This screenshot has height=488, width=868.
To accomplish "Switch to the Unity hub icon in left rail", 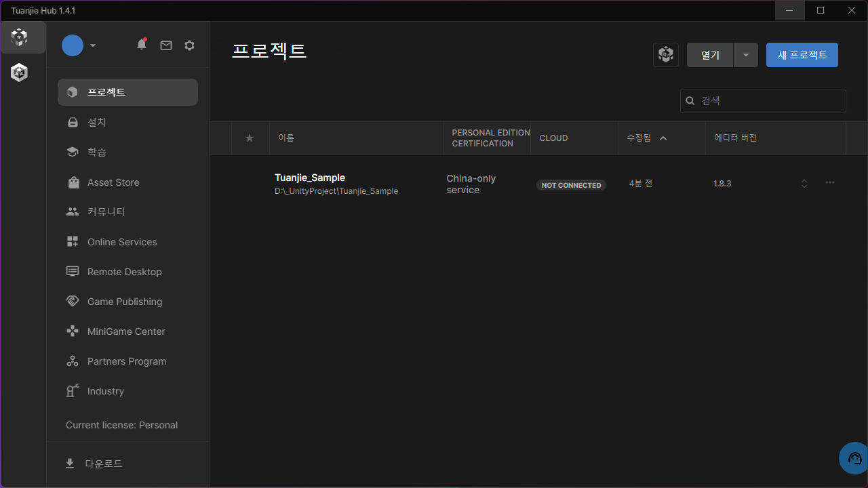I will (x=20, y=72).
